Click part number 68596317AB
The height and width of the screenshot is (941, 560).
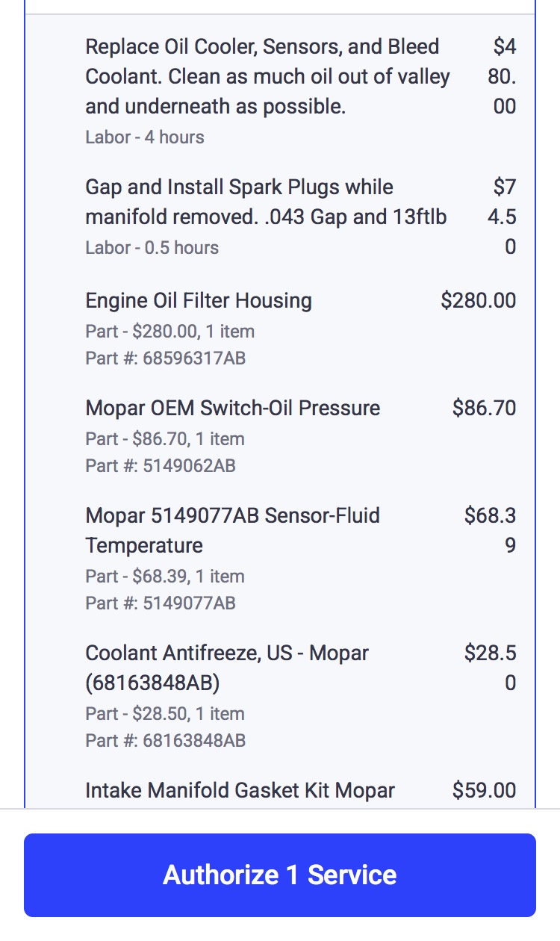(x=166, y=358)
